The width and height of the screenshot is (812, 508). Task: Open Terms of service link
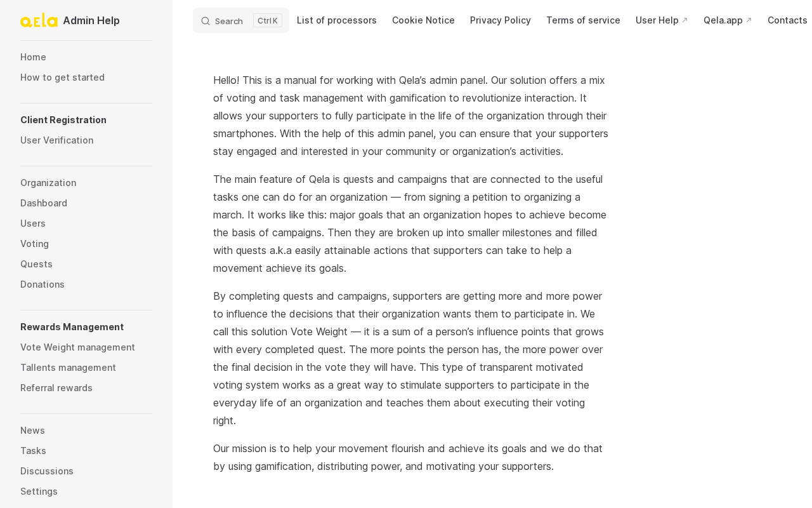pos(583,20)
